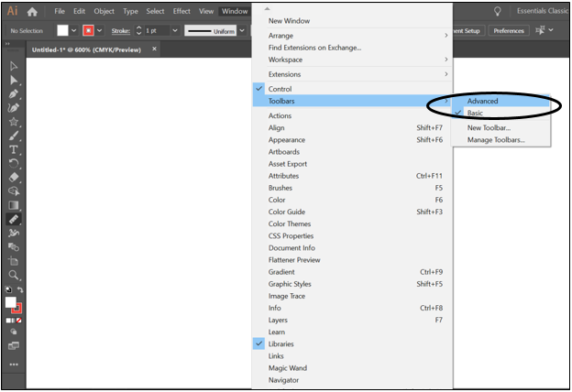
Task: Switch on the Advanced toolbar
Action: pyautogui.click(x=500, y=101)
